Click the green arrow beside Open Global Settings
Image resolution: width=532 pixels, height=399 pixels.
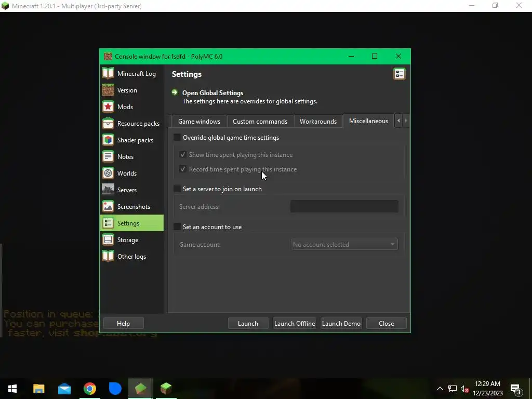175,92
